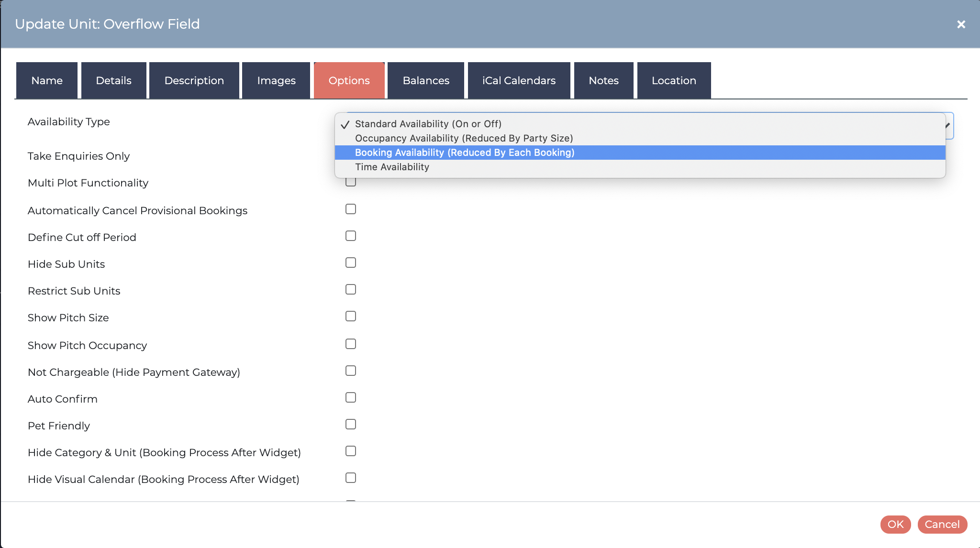Click the Not Chargeable (Hide Payment Gateway) label

point(134,372)
